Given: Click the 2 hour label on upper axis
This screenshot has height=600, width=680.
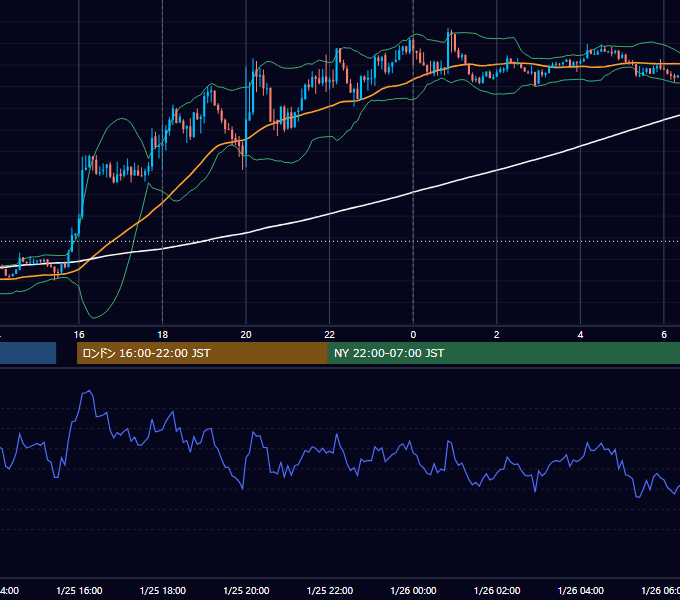Looking at the screenshot, I should (497, 334).
